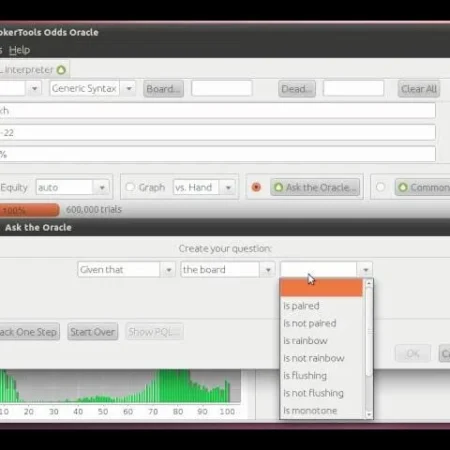Click the Start Over button
This screenshot has height=450, width=450.
[93, 332]
